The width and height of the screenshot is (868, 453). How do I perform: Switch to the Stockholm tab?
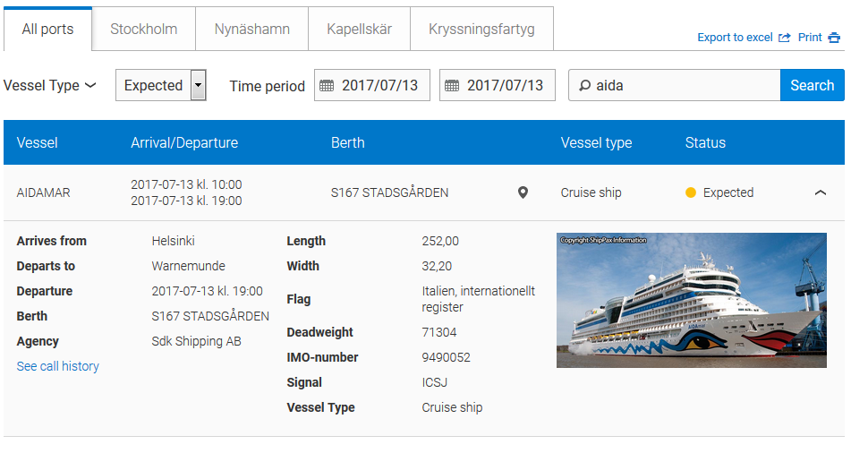pyautogui.click(x=143, y=30)
